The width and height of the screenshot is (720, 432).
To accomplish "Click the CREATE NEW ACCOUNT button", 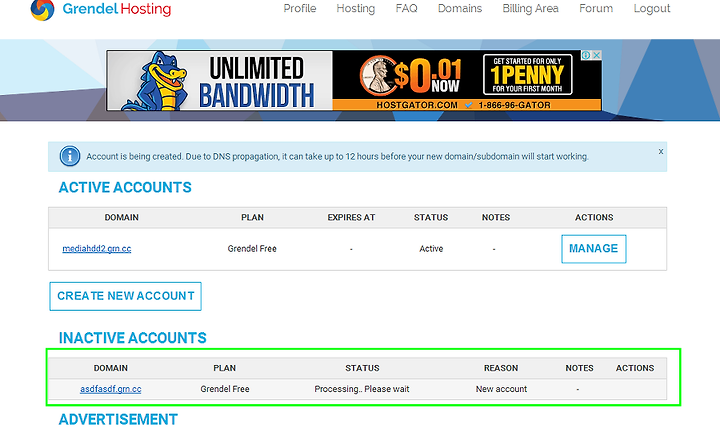I will click(125, 296).
